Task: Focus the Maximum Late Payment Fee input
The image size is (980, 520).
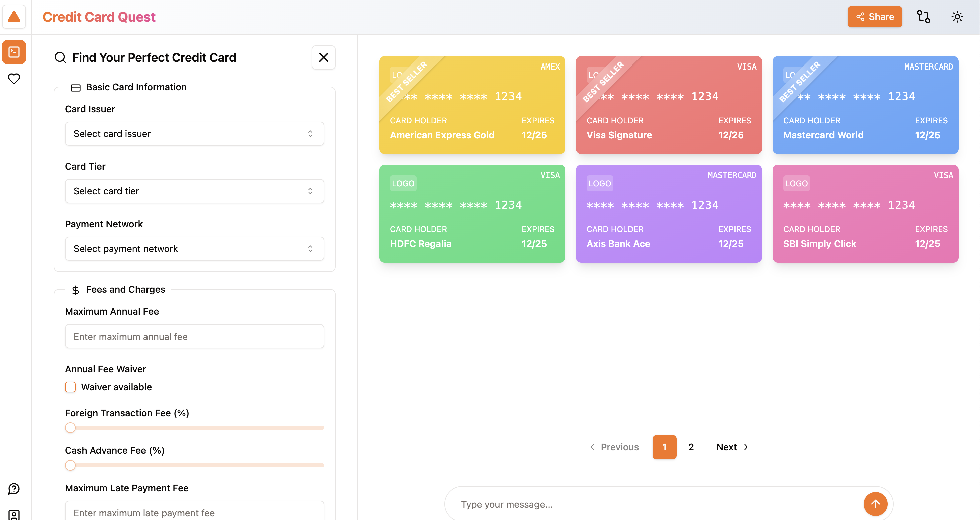Action: [x=194, y=511]
